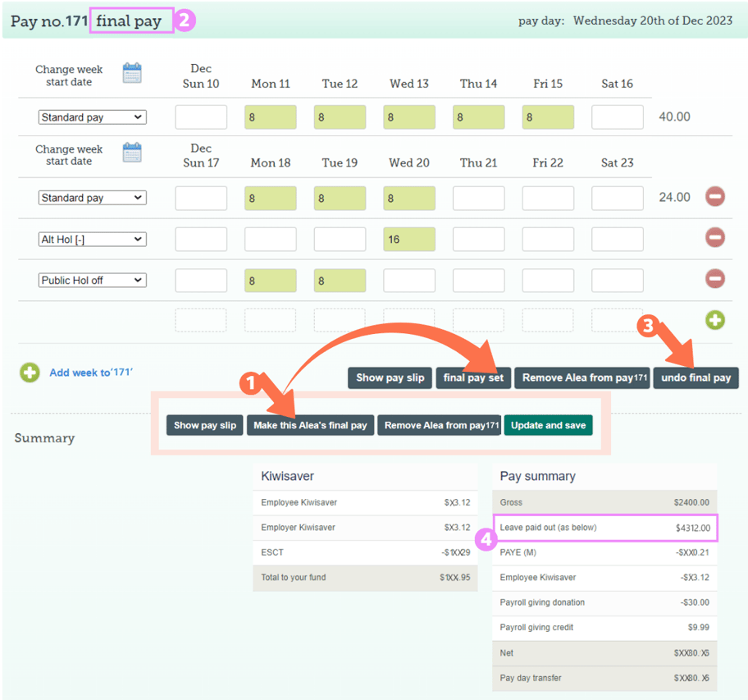The image size is (748, 700).
Task: Delete the Public Hol off row
Action: click(715, 279)
